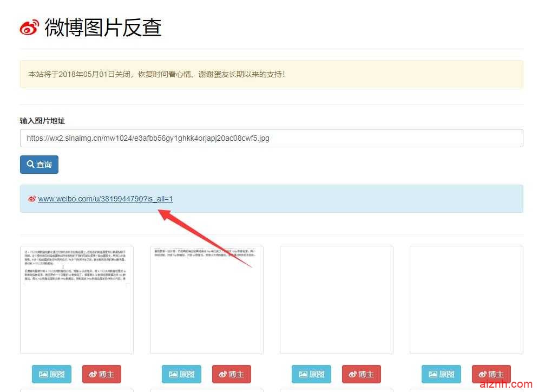Click the site closure notice banner
This screenshot has width=538, height=392.
pos(271,75)
